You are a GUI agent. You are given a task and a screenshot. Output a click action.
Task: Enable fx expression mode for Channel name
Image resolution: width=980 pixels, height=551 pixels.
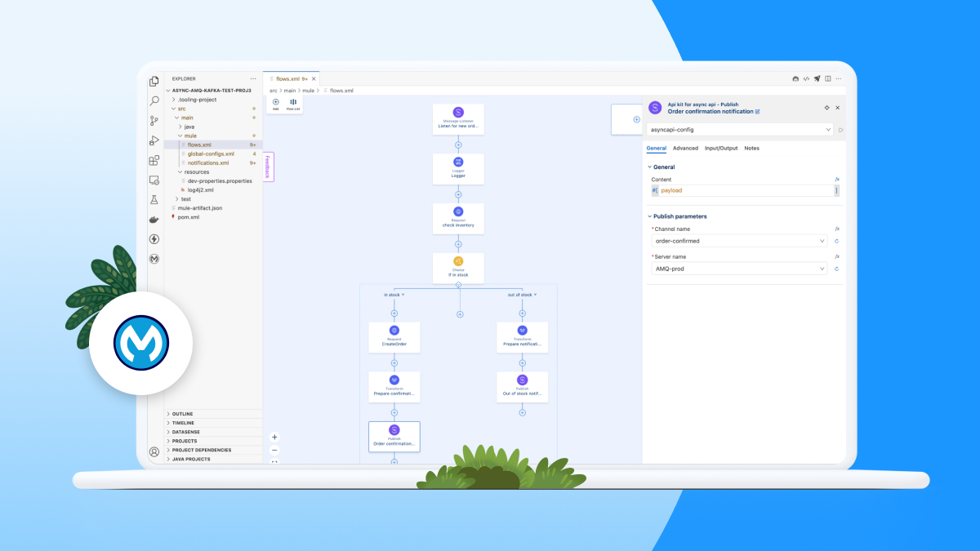click(836, 229)
